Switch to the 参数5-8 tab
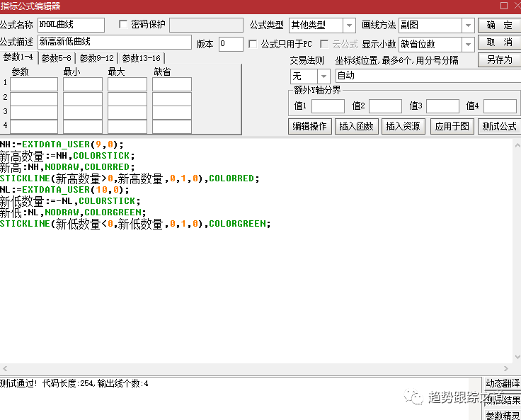521x420 pixels. point(57,58)
